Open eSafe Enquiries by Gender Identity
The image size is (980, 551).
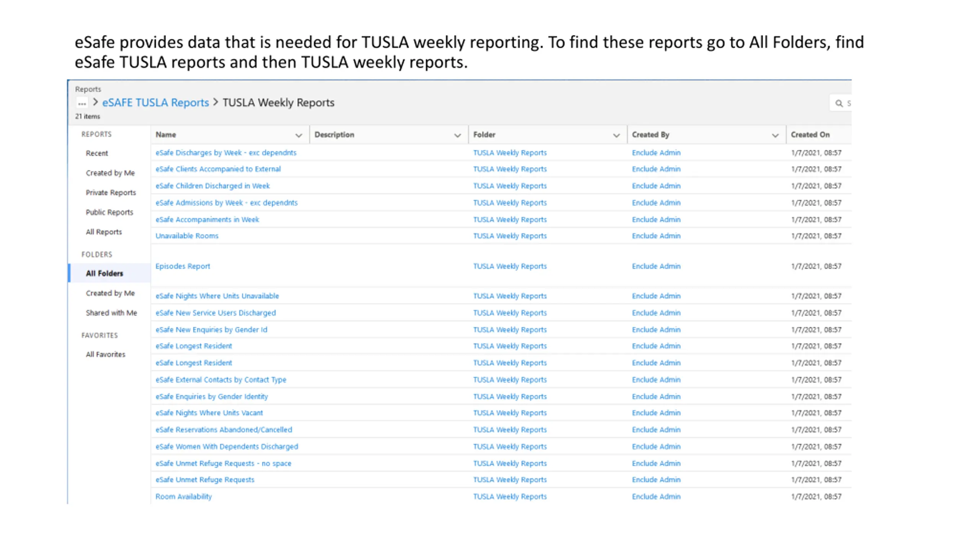[212, 397]
